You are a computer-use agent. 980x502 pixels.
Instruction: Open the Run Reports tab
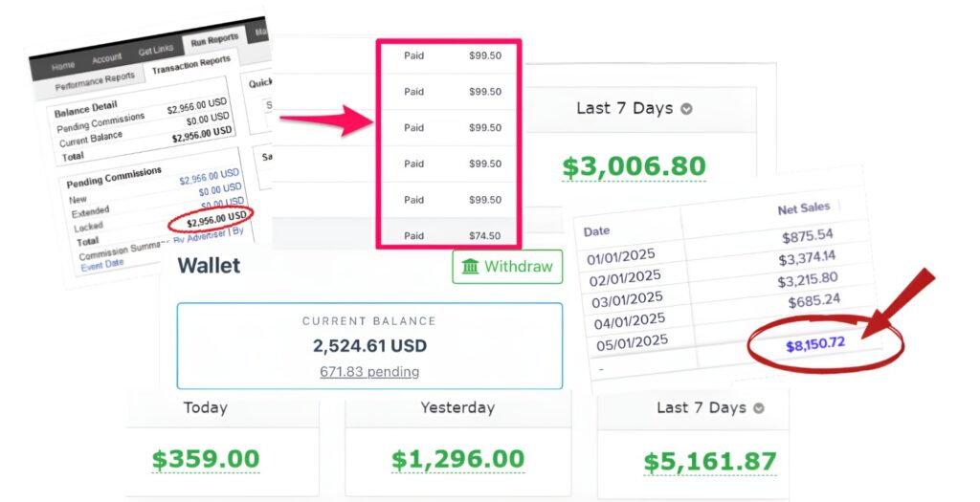(x=213, y=41)
